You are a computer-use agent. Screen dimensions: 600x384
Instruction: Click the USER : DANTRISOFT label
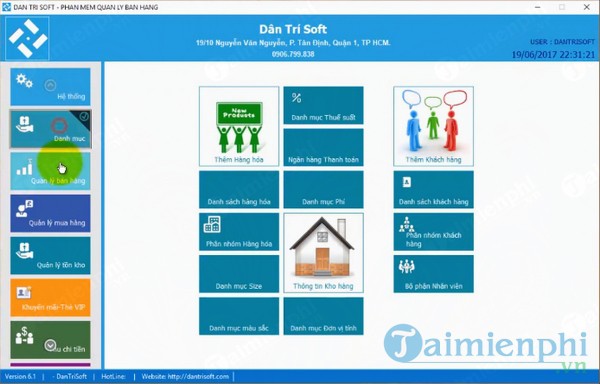[x=562, y=42]
